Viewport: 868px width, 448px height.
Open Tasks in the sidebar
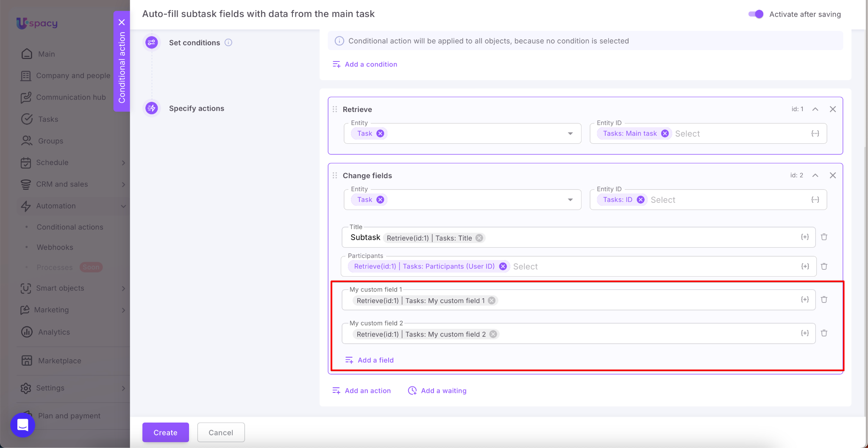click(48, 119)
